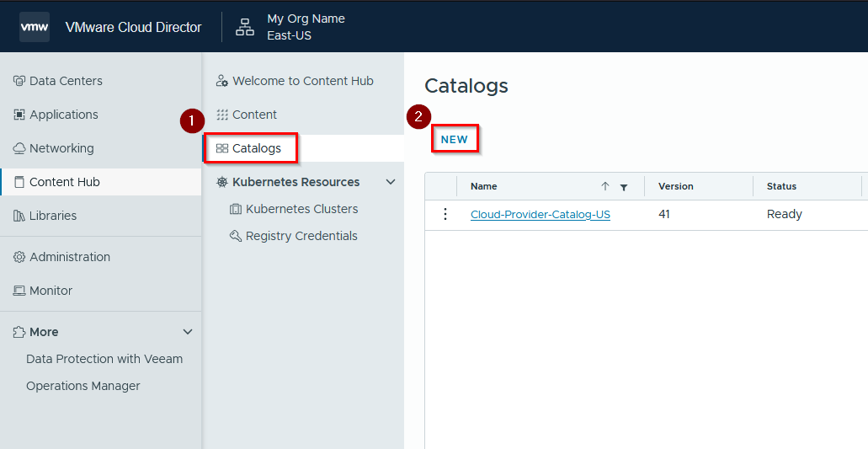The width and height of the screenshot is (868, 449).
Task: Click the vmw logo icon
Action: [x=35, y=27]
